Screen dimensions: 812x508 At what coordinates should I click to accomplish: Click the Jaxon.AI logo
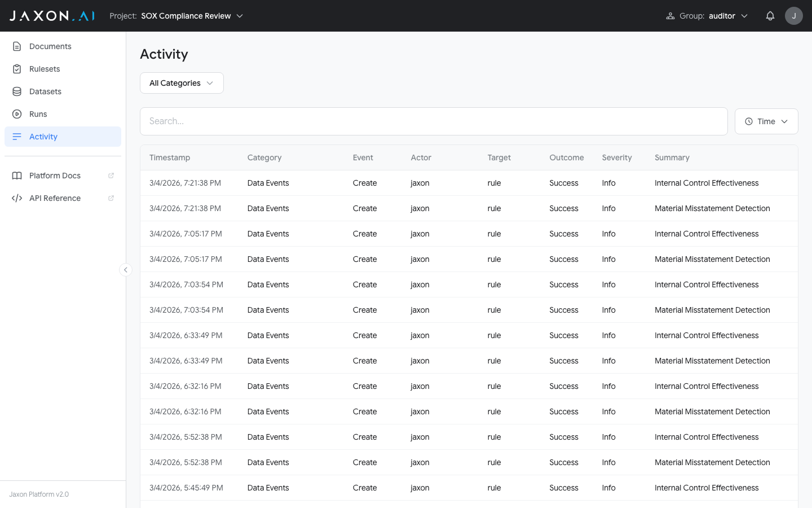[52, 15]
